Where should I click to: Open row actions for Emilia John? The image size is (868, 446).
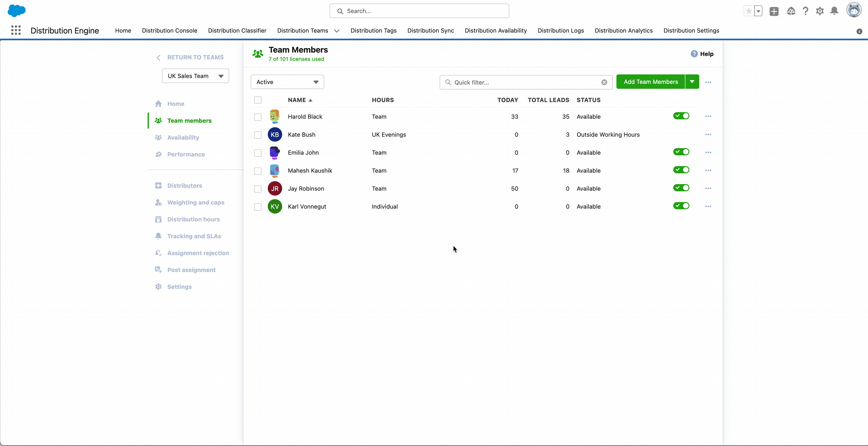(x=708, y=152)
